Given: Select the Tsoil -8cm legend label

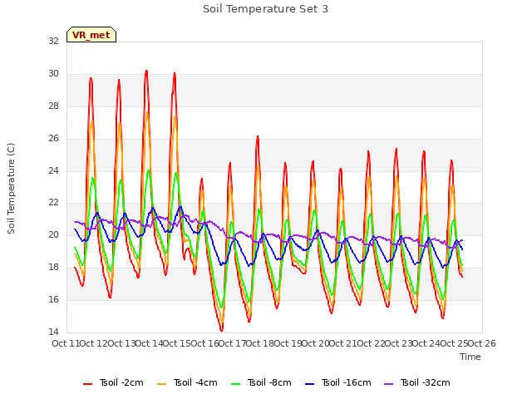Looking at the screenshot, I should pyautogui.click(x=269, y=382).
